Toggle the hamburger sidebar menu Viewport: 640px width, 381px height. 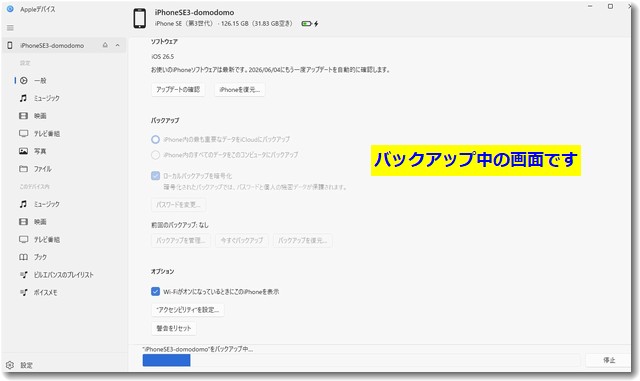coord(10,28)
